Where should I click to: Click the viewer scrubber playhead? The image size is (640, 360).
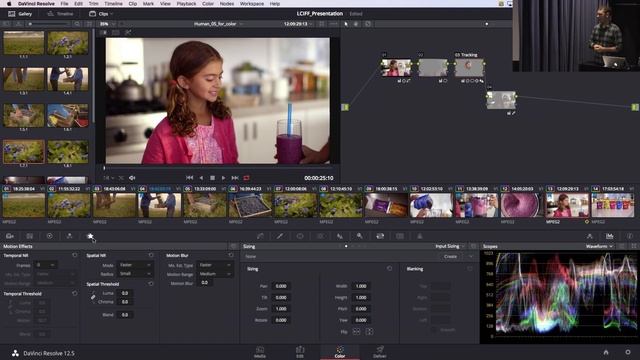pos(104,168)
